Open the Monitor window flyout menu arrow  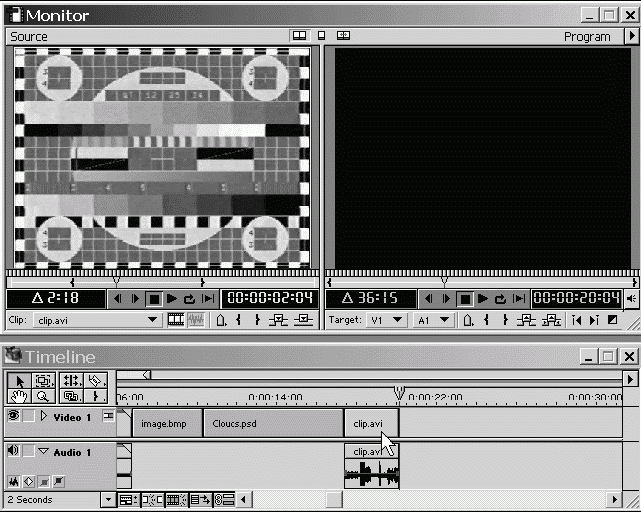pos(631,36)
